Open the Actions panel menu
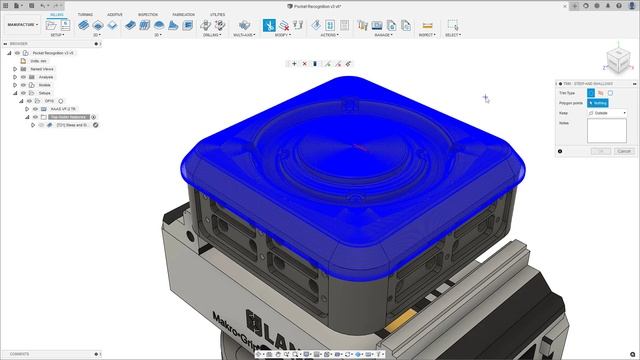The image size is (640, 360). pos(329,35)
